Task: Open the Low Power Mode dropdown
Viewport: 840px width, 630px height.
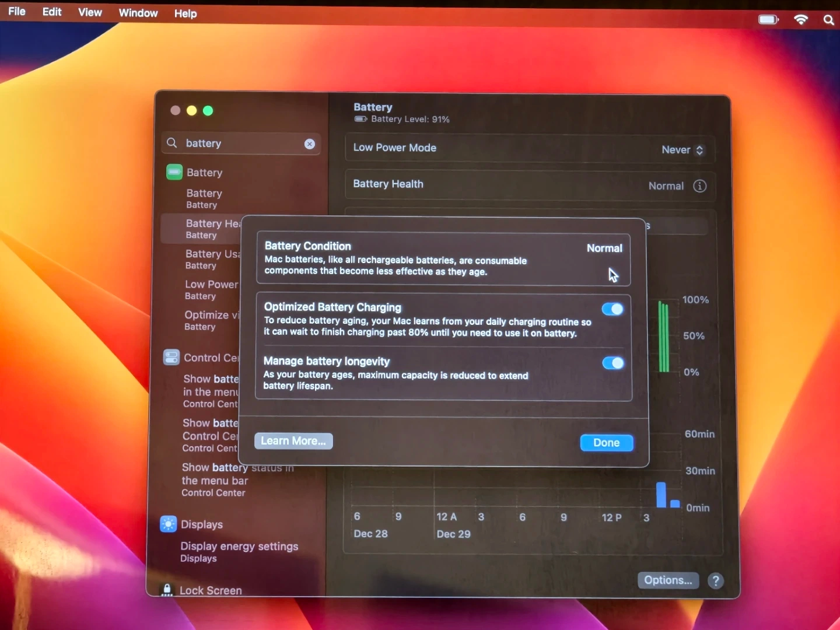Action: click(x=682, y=150)
